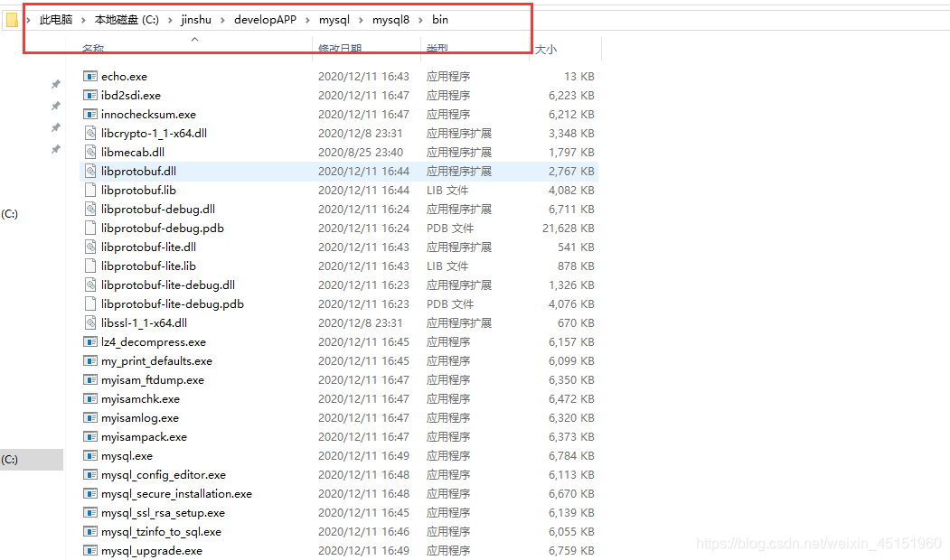
Task: Select the libprotobuf-lite.lib file icon
Action: click(x=90, y=266)
